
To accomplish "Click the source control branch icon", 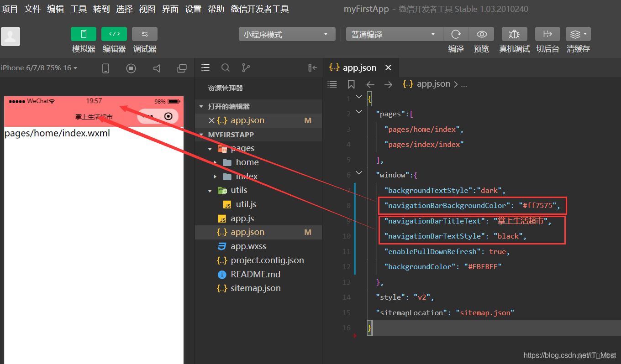I will click(x=246, y=68).
